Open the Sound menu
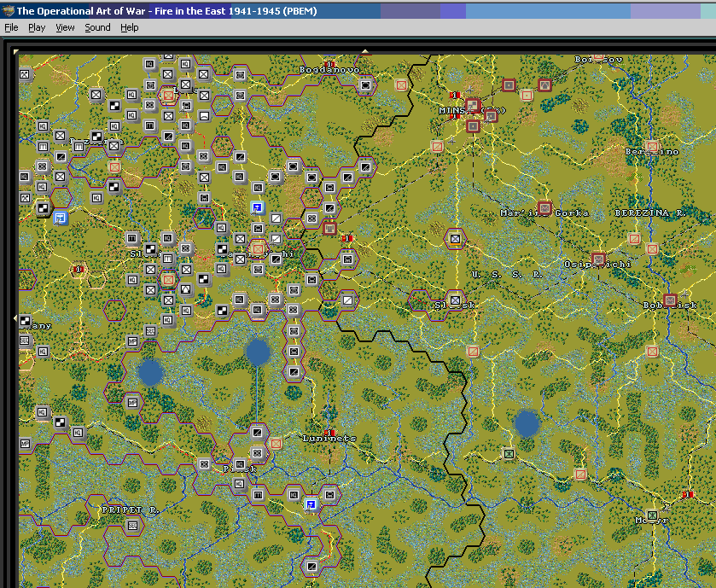 [x=97, y=27]
